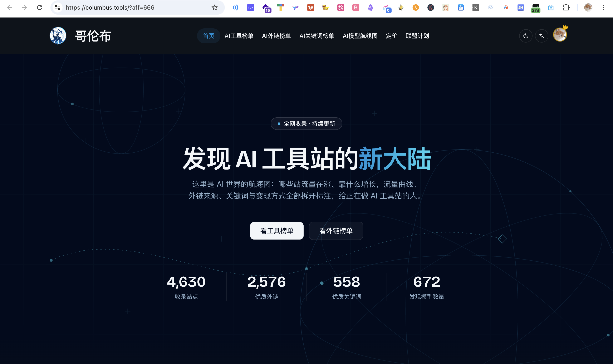This screenshot has width=613, height=364.
Task: Select the 首页 nav tab
Action: [209, 36]
